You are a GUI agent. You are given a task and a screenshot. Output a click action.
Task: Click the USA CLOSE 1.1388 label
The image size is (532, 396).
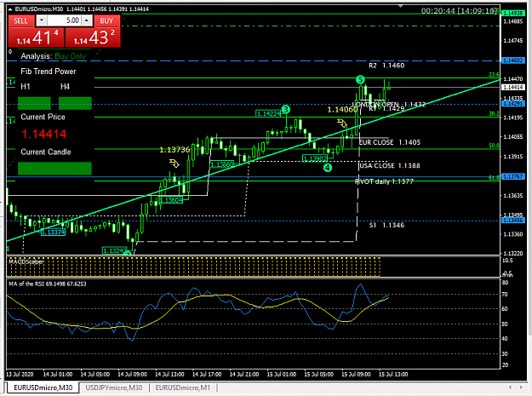pos(390,165)
